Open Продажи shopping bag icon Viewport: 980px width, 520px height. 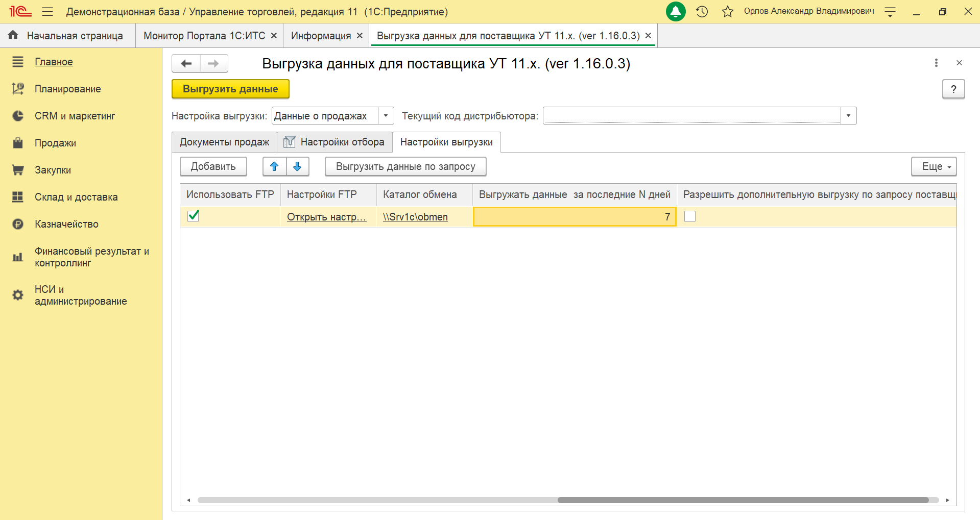pos(18,143)
